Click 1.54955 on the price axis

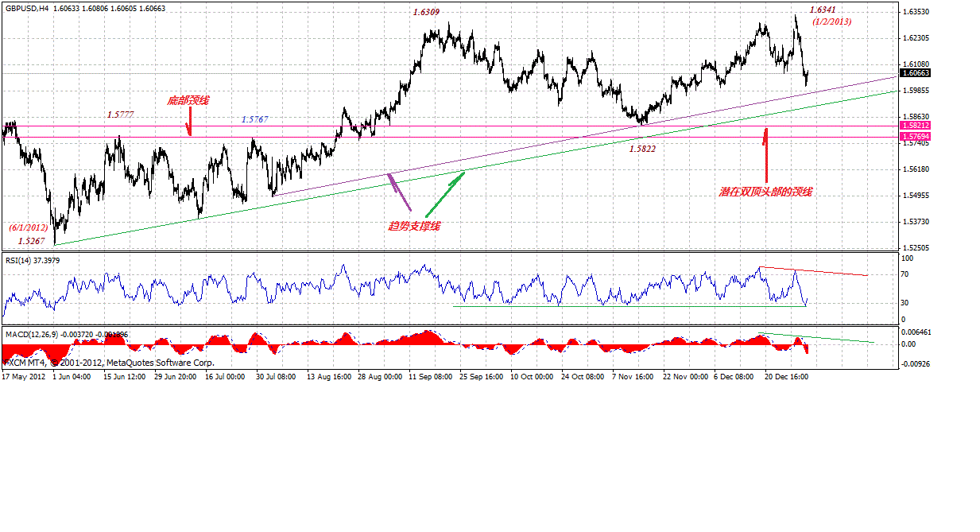tap(916, 196)
